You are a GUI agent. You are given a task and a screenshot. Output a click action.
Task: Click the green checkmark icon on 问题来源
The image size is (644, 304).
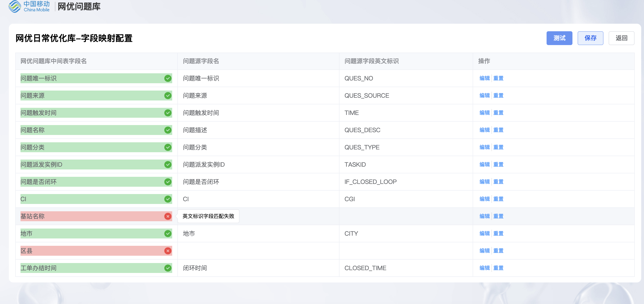point(167,96)
